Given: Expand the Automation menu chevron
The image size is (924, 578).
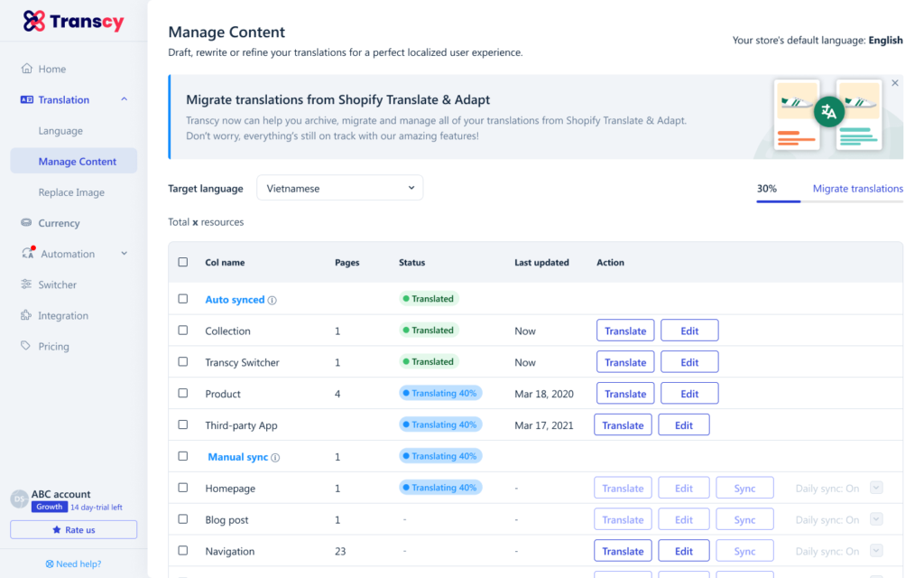Looking at the screenshot, I should tap(124, 254).
